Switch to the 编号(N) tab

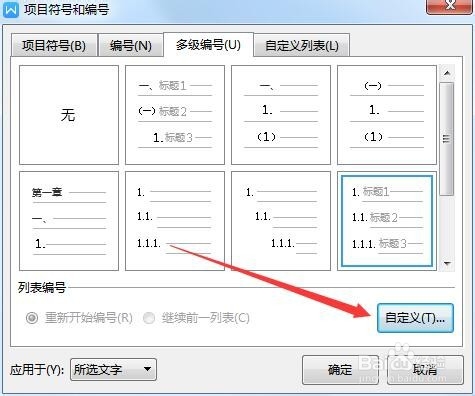(131, 45)
